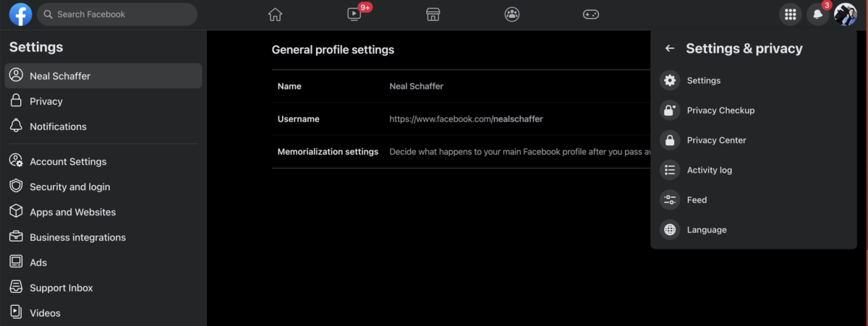This screenshot has height=326, width=868.
Task: Click the Notifications bell sidebar icon
Action: point(16,126)
